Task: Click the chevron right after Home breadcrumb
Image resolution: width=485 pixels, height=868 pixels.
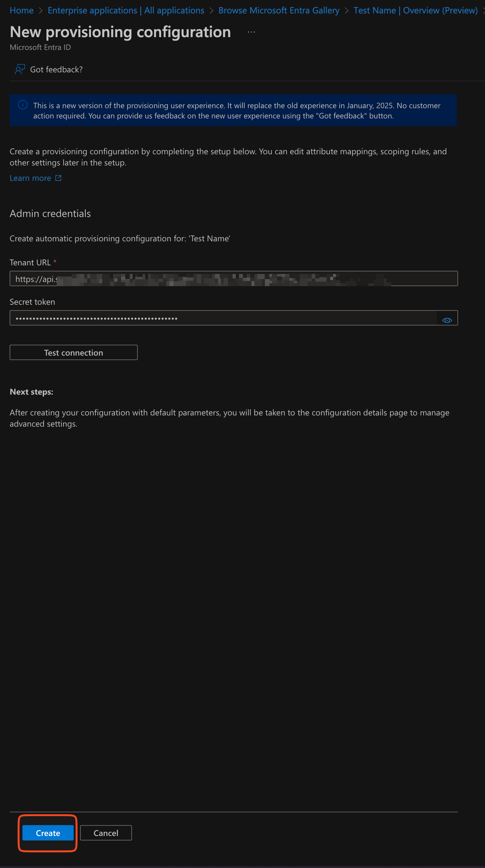Action: [x=41, y=11]
